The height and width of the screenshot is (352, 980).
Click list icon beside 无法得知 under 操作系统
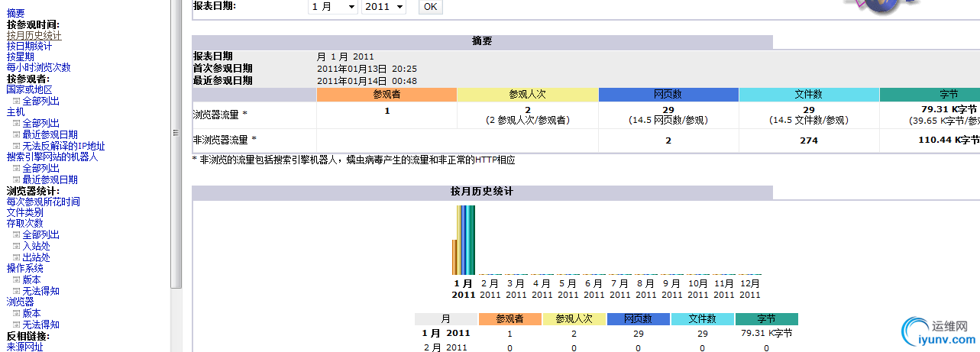pos(16,291)
